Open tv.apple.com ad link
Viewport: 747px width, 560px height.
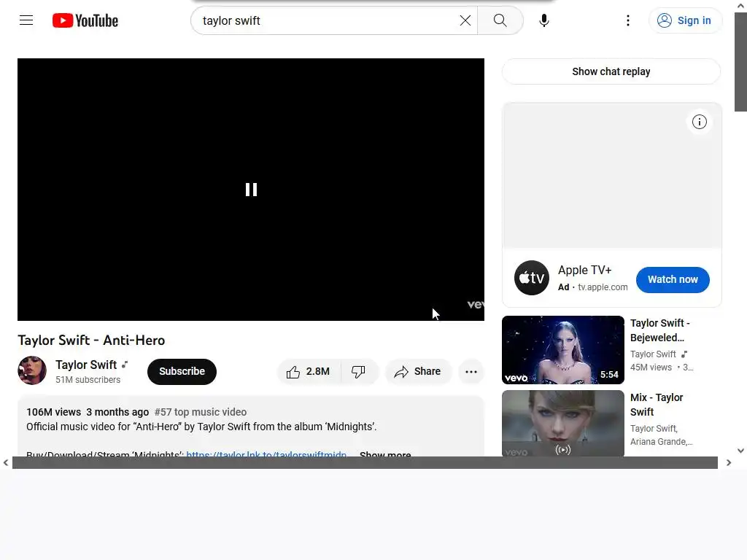click(603, 287)
